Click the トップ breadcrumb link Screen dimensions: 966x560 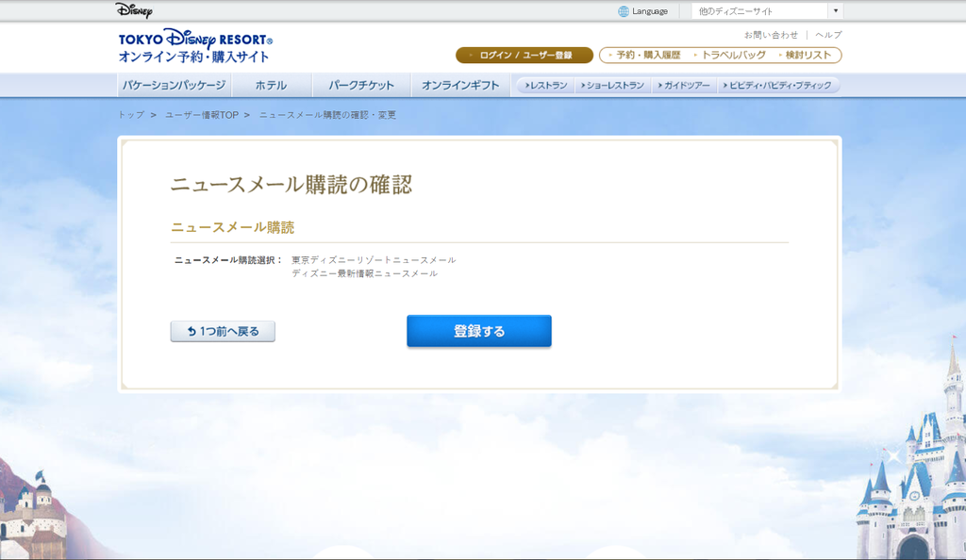pos(130,115)
